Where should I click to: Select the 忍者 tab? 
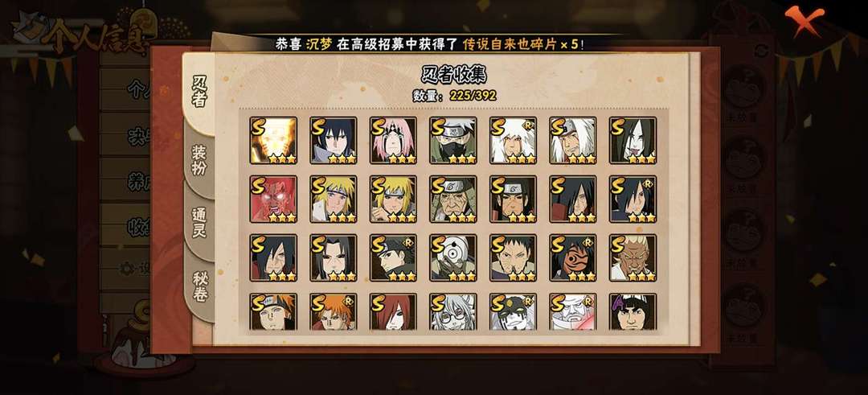(x=199, y=92)
